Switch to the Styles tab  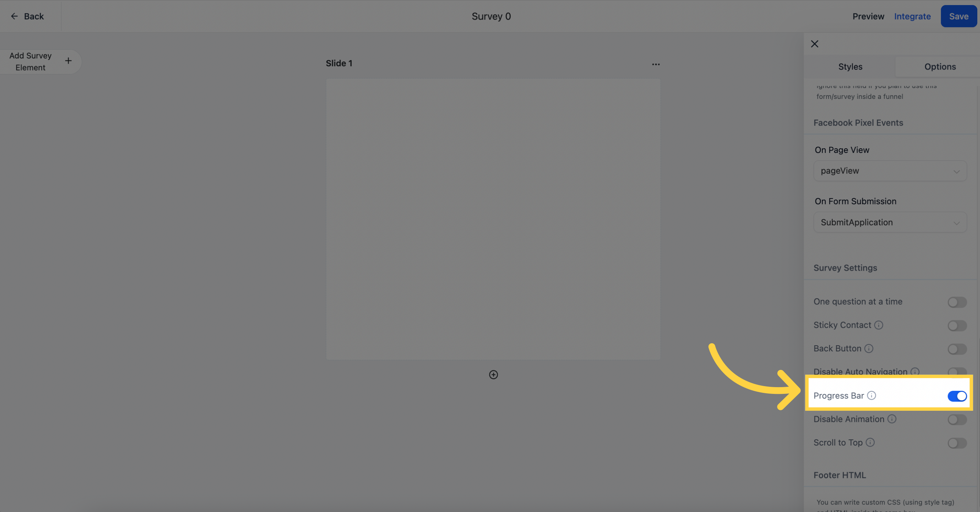850,66
